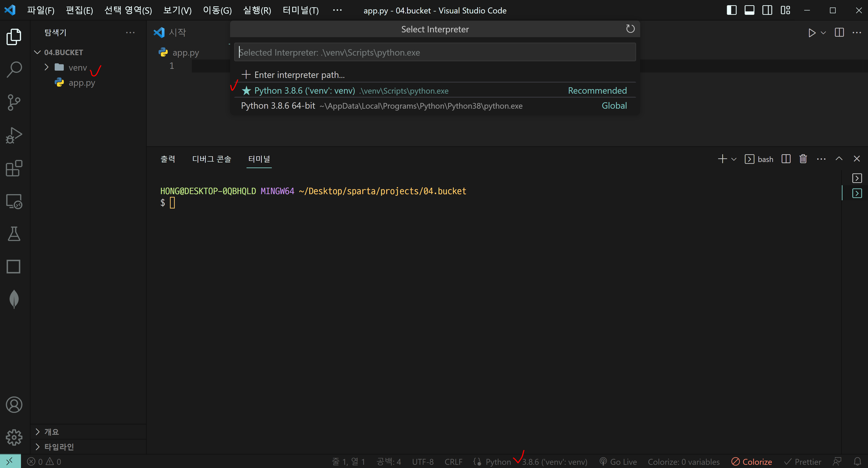Screen dimensions: 868x468
Task: Open Explorer views and more actions
Action: point(130,33)
